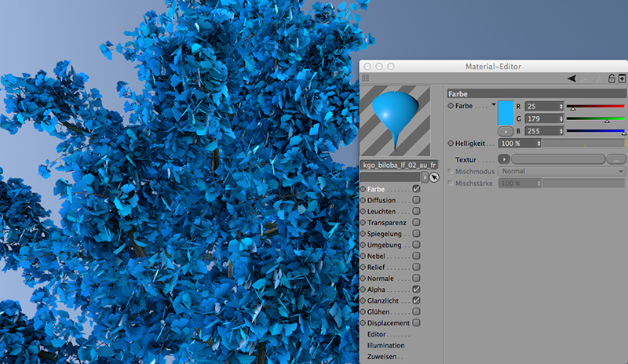This screenshot has width=628, height=364.
Task: Click the Textur triangle arrow button
Action: (x=504, y=159)
